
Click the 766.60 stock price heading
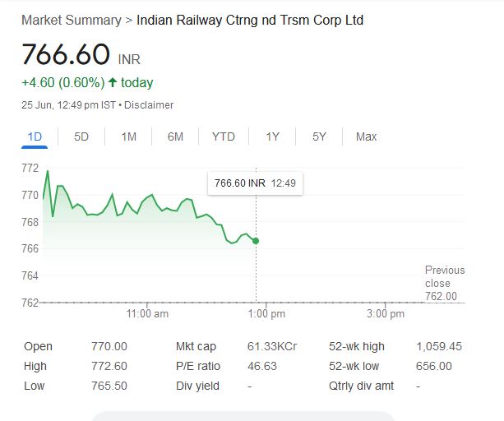tap(66, 54)
